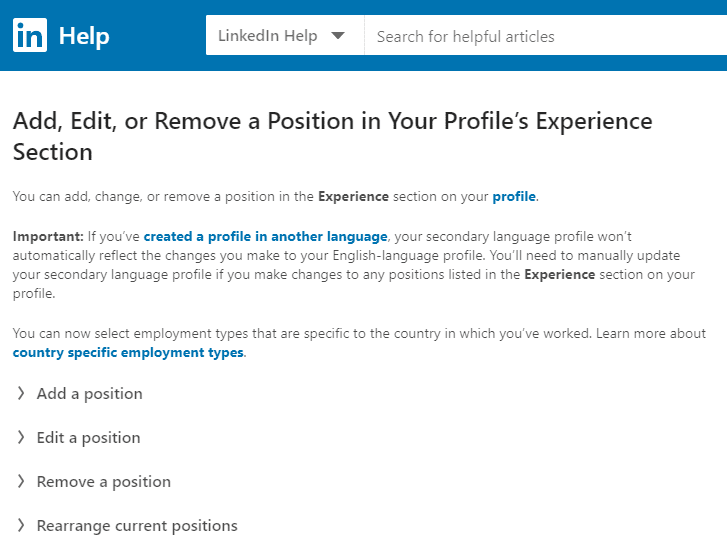Open the 'profile' link in intro sentence
Screen dimensions: 727x554
pos(514,197)
